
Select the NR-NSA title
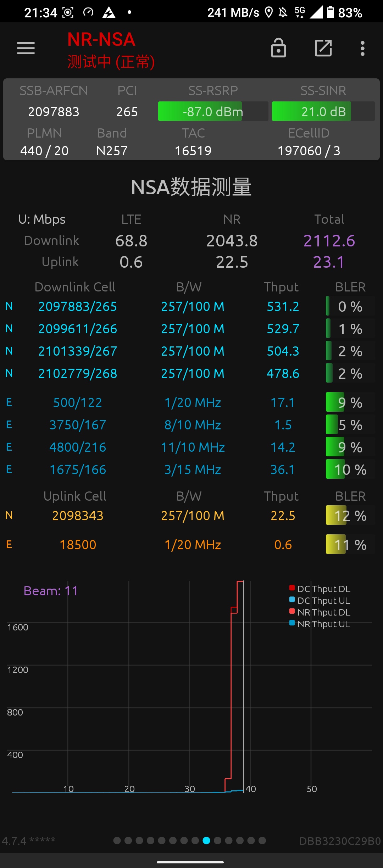[101, 39]
